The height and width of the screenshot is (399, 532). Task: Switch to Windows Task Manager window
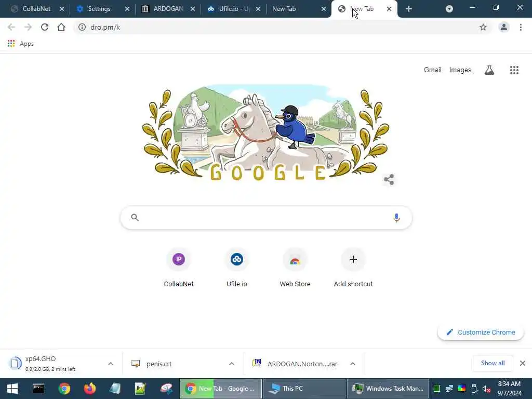coord(388,389)
